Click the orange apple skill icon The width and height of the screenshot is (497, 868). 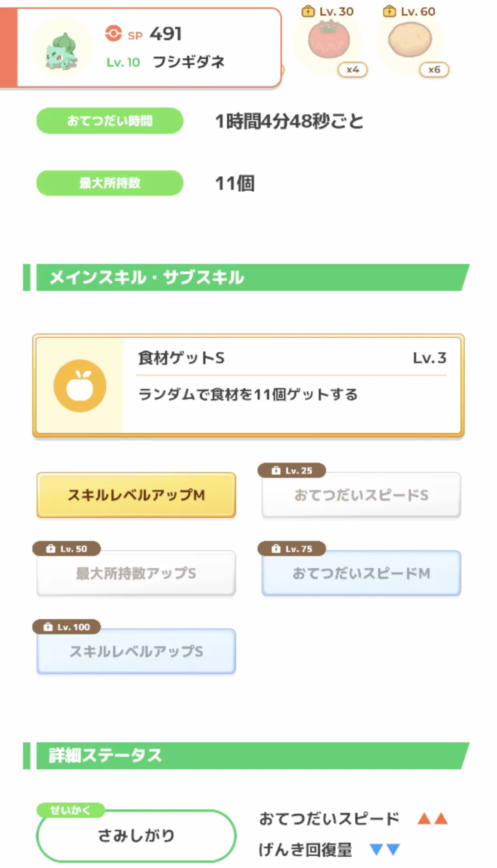80,386
